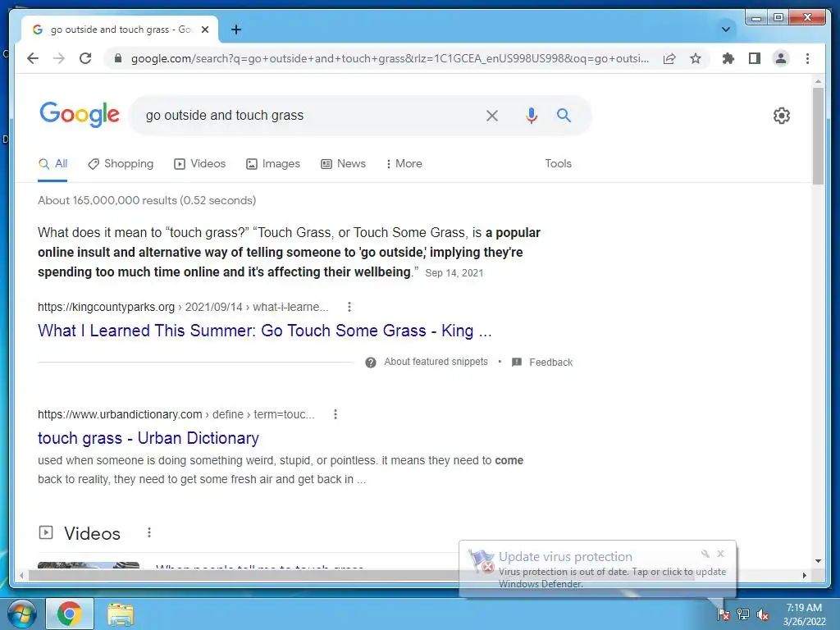
Task: Open more options for Videos section
Action: [x=149, y=532]
